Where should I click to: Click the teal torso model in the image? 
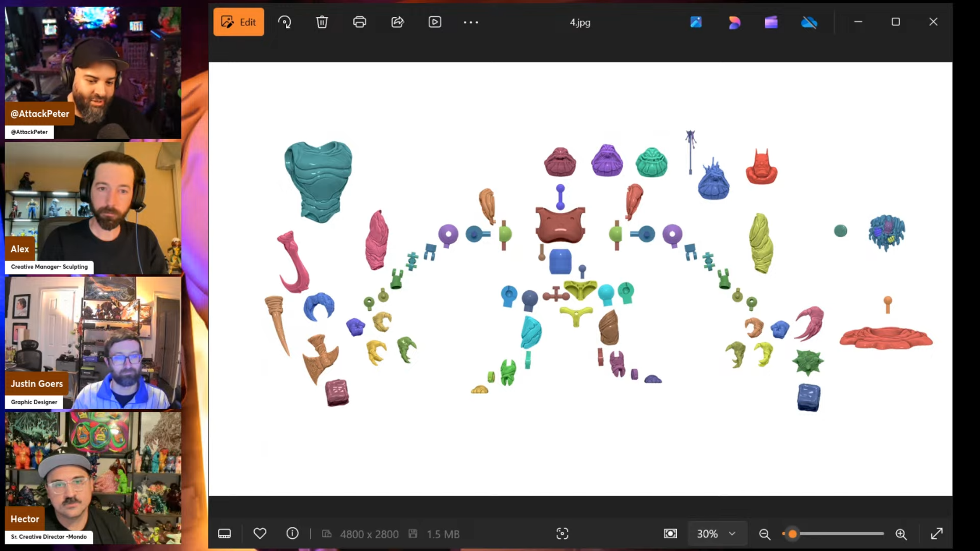click(x=318, y=181)
